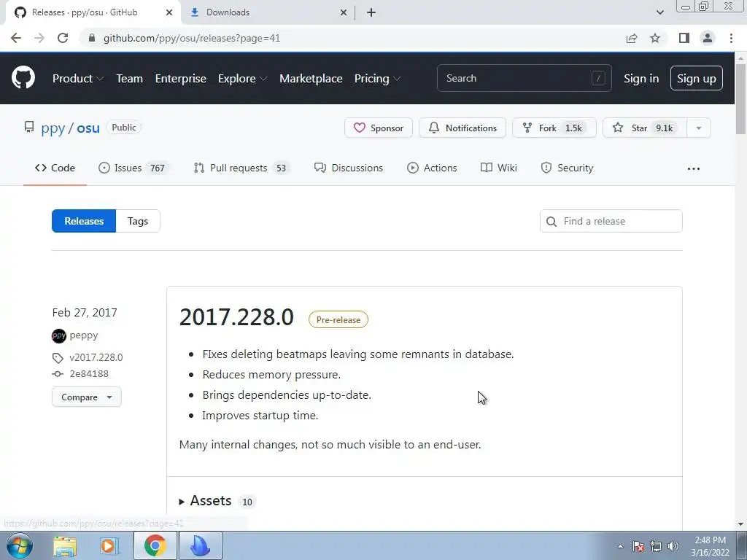Click the Sign up button
The image size is (747, 560).
click(697, 78)
